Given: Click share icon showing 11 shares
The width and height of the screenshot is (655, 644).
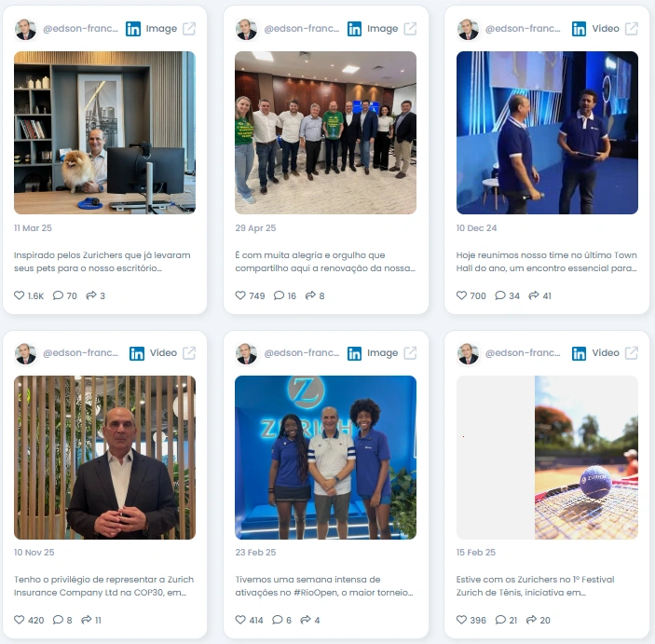Looking at the screenshot, I should [86, 620].
